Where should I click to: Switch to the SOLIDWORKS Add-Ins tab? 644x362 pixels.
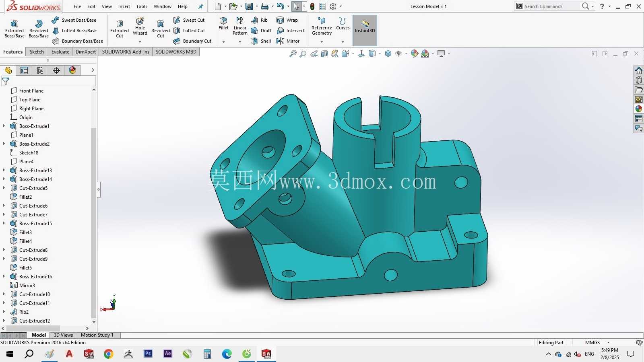pyautogui.click(x=126, y=52)
